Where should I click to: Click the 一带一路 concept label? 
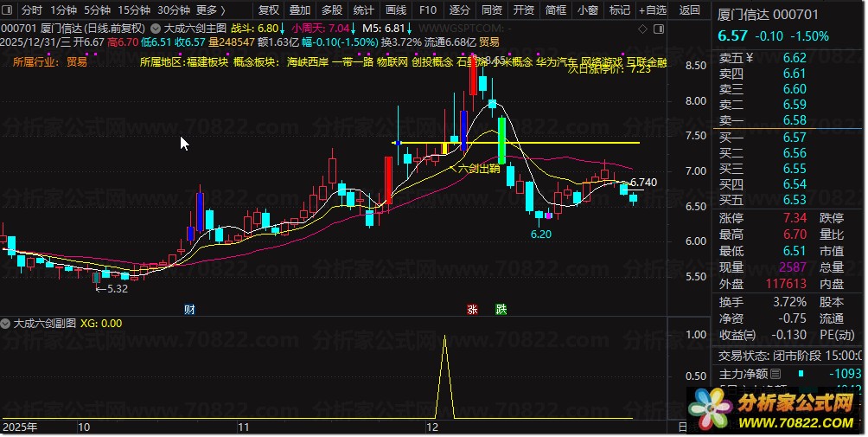(x=353, y=62)
